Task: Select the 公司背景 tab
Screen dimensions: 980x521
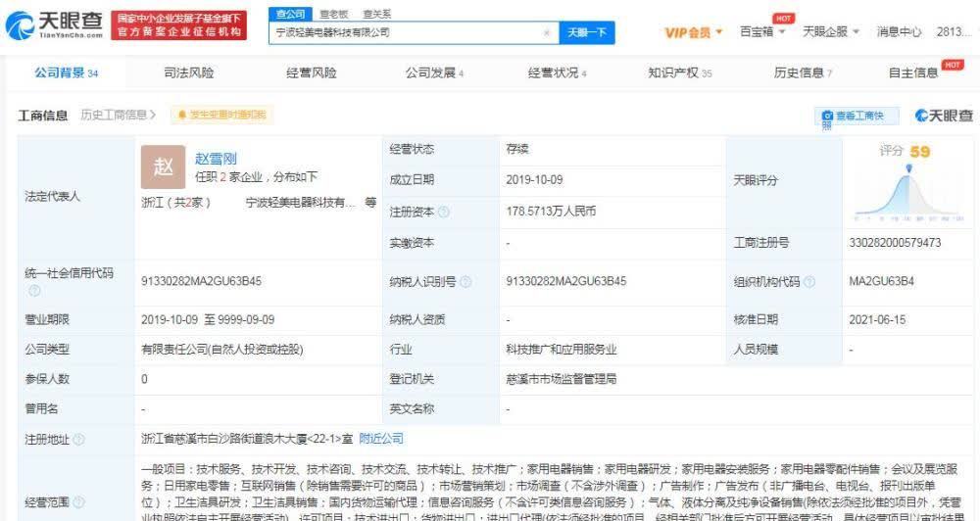Action: click(x=66, y=73)
